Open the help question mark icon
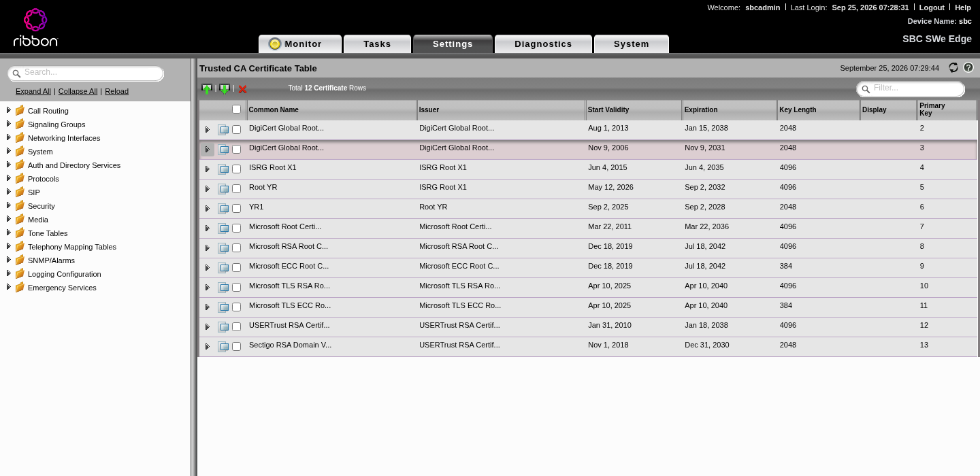 (968, 67)
